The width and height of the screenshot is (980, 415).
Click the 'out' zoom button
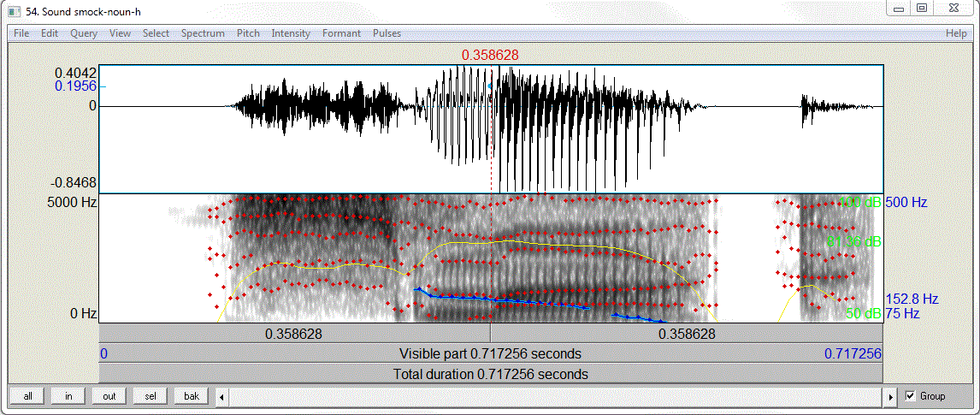[109, 396]
